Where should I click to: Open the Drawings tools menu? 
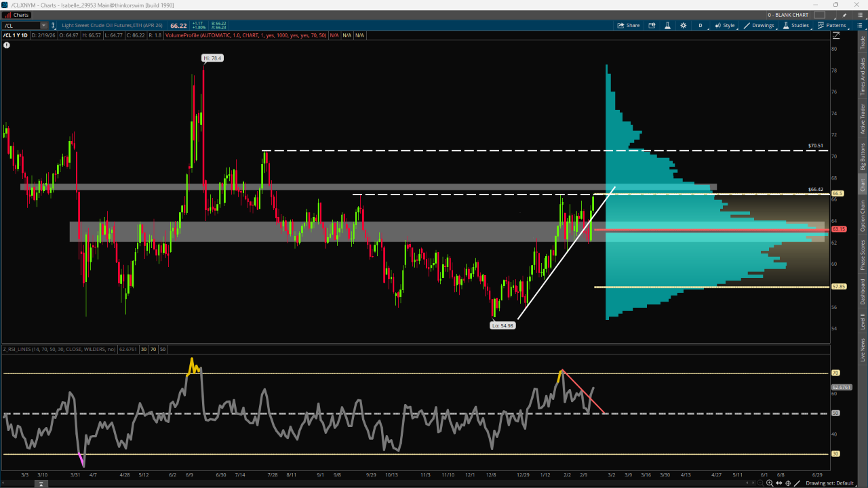coord(759,25)
